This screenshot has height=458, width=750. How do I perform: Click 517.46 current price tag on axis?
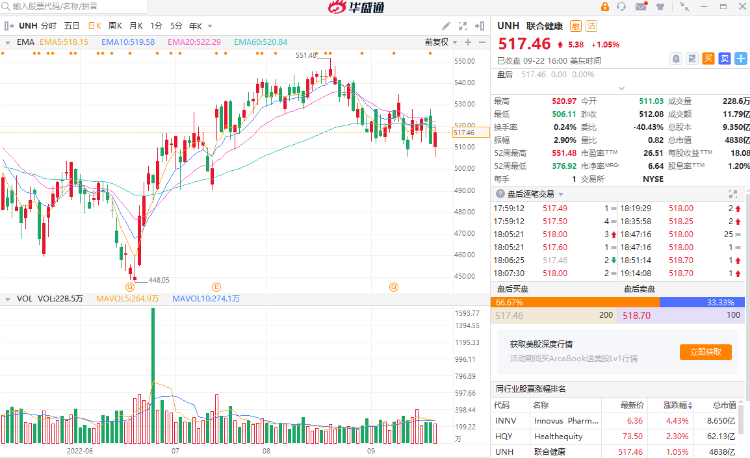471,132
